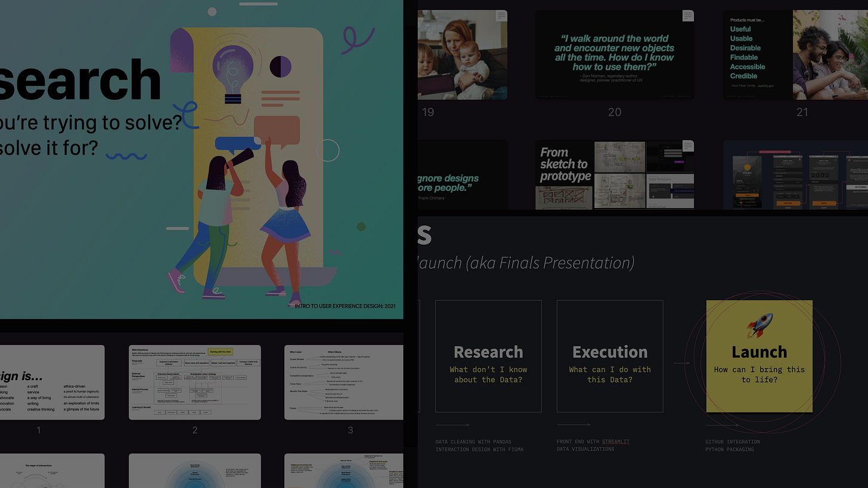Click 'How can I bring this to life?' text
Screen dimensions: 868x488
[759, 374]
